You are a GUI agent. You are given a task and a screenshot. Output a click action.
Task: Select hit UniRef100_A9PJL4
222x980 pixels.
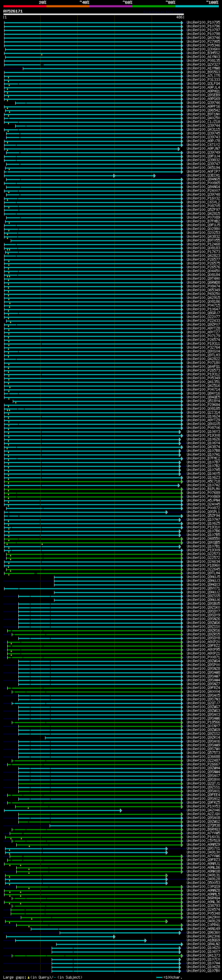coord(203,87)
